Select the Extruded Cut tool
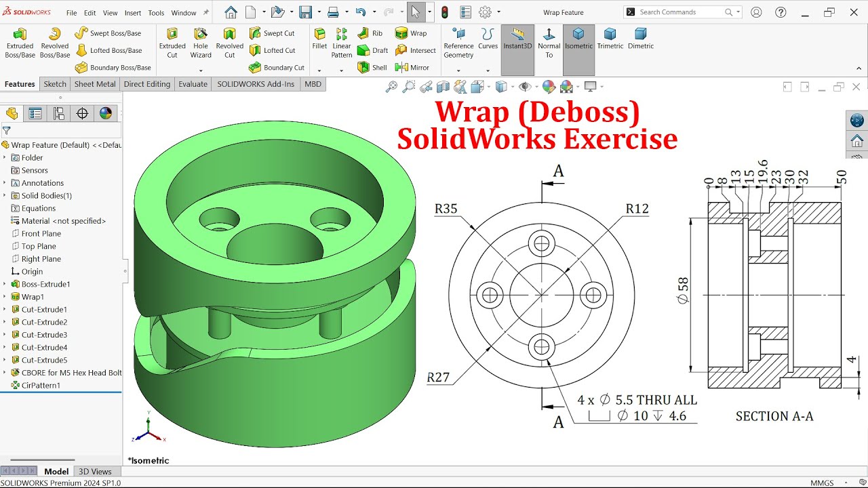Viewport: 868px width, 488px height. click(x=172, y=43)
